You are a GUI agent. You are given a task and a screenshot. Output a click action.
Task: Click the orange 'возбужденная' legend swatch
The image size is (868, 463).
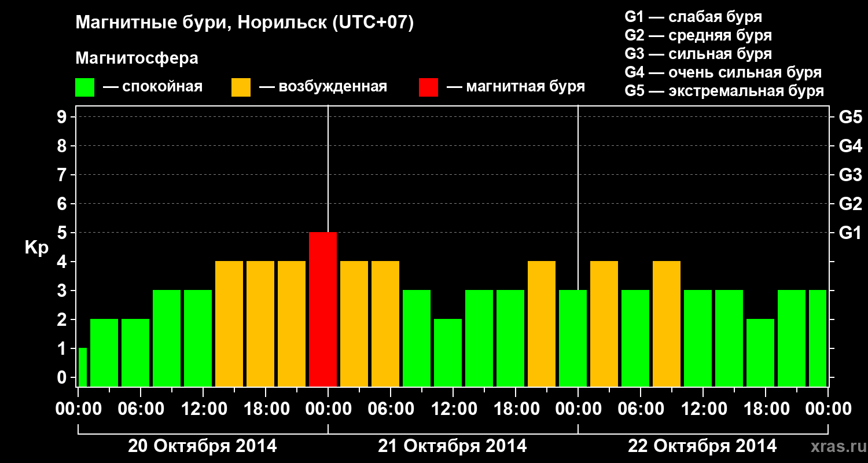[x=241, y=87]
